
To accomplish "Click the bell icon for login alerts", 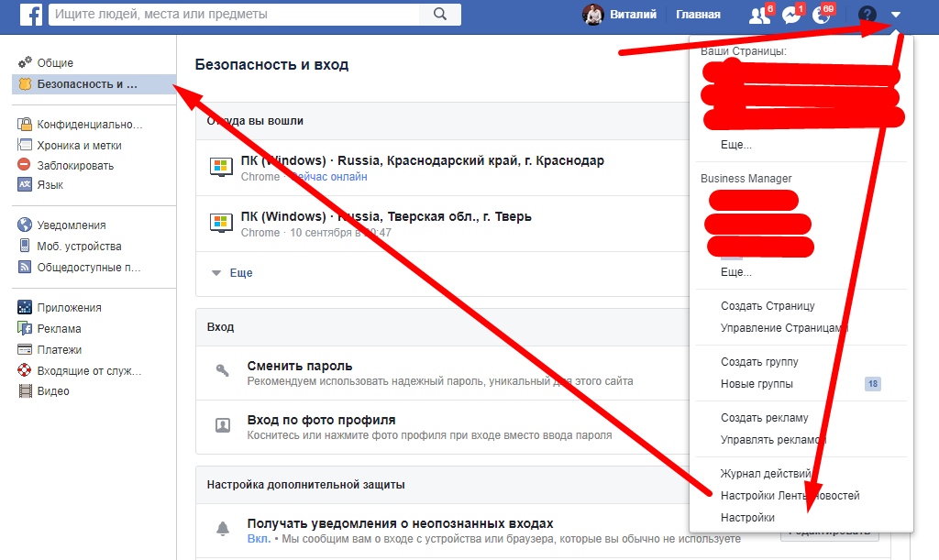I will tap(223, 528).
